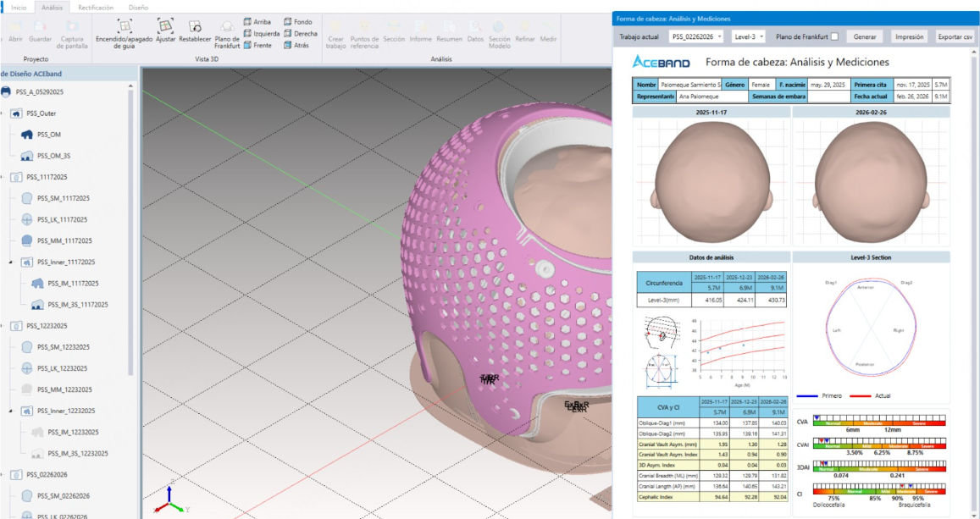980x519 pixels.
Task: Click the Crear trabajo ribbon icon
Action: (335, 27)
